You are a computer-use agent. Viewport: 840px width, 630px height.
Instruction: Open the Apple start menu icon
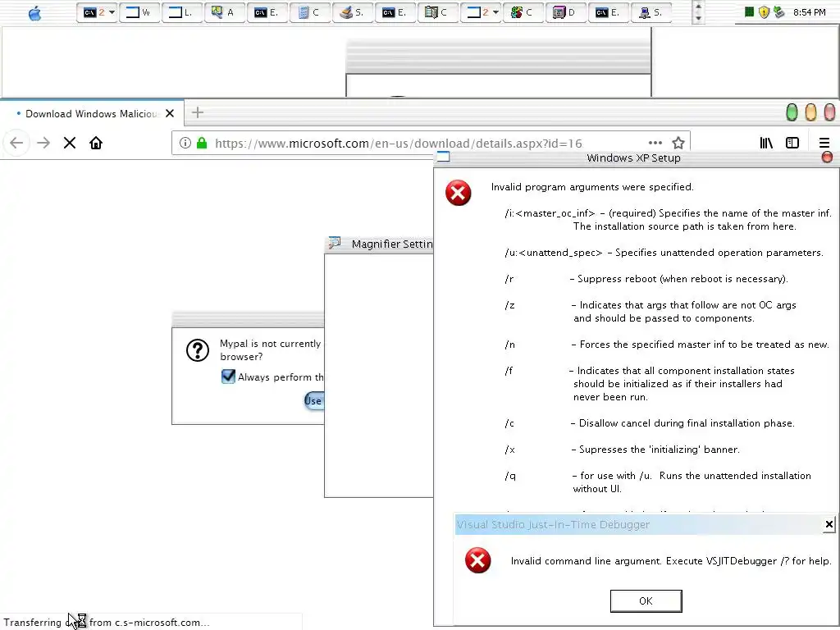(34, 13)
